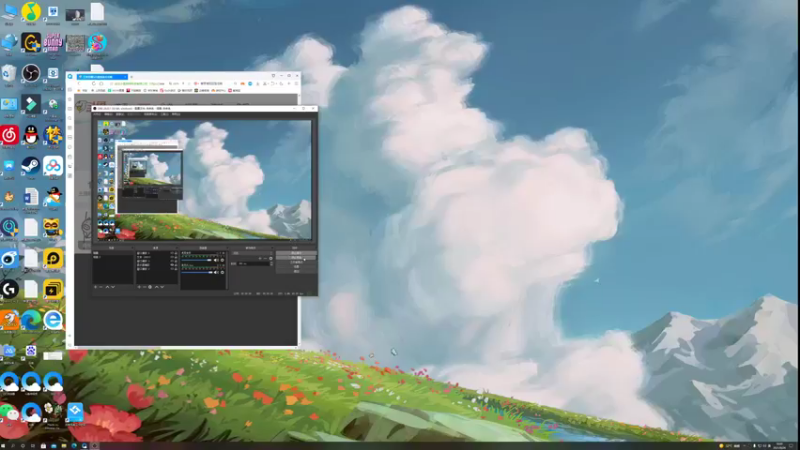Screen dimensions: 800x450
Task: Open the Recycle Bin on the desktop
Action: 9,73
